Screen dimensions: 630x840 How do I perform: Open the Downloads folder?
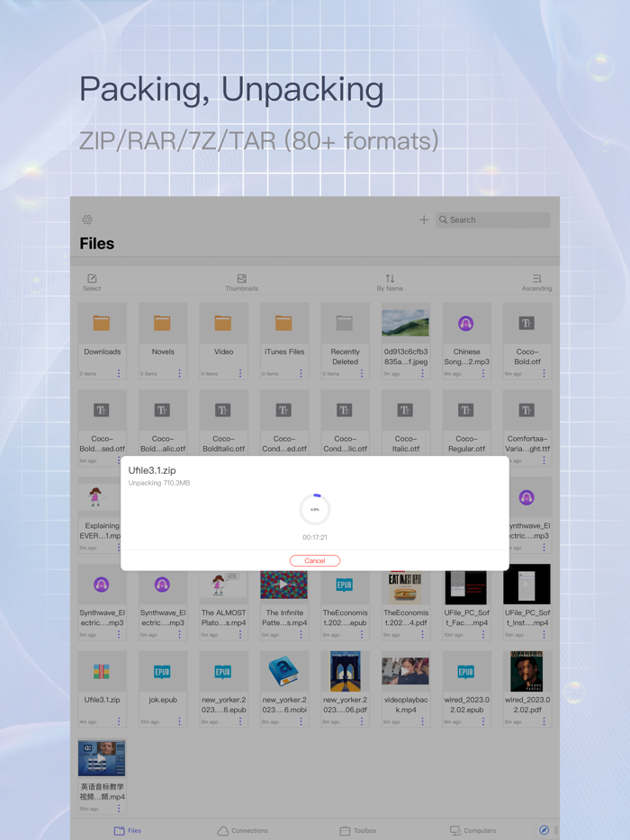tap(102, 341)
